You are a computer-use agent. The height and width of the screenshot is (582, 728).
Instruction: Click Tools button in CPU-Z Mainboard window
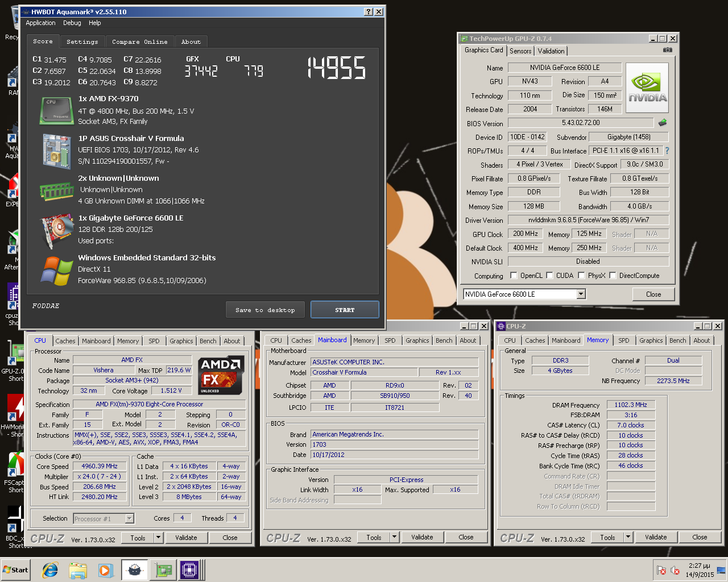tap(374, 537)
